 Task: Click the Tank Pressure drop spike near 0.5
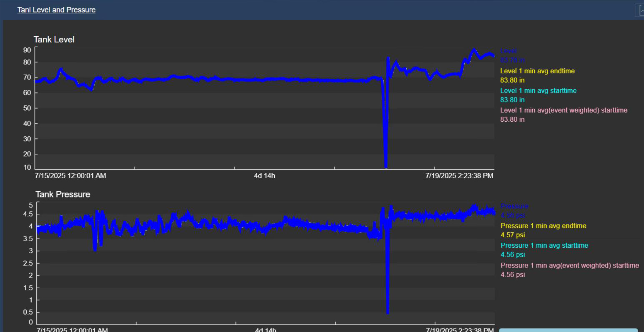click(387, 310)
